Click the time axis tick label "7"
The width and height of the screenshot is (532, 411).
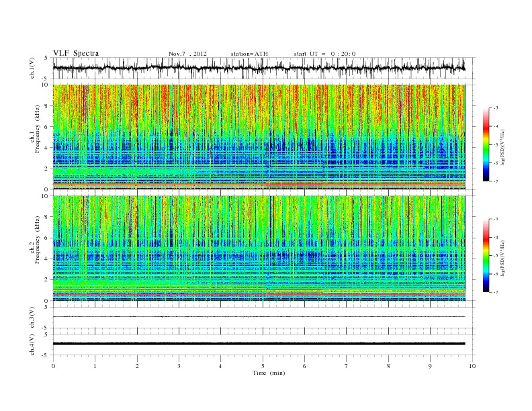[x=347, y=366]
